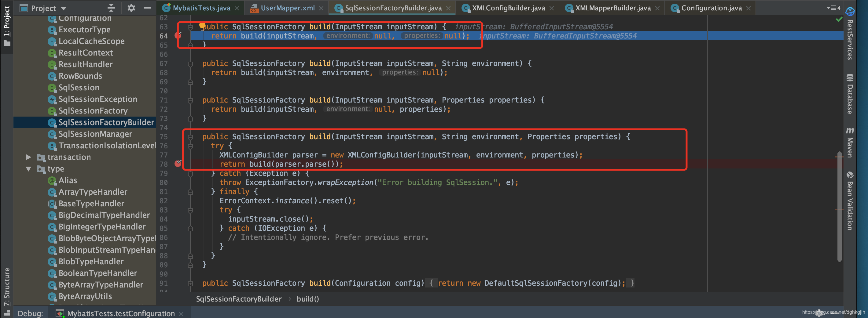This screenshot has width=868, height=318.
Task: Open SqlSession interface in tree
Action: 79,88
